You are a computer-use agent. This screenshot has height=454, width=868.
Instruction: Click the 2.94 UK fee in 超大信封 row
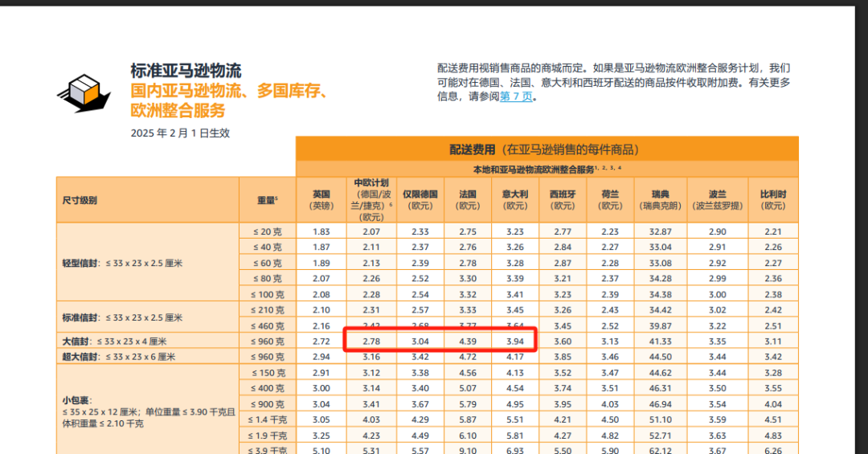tap(321, 357)
